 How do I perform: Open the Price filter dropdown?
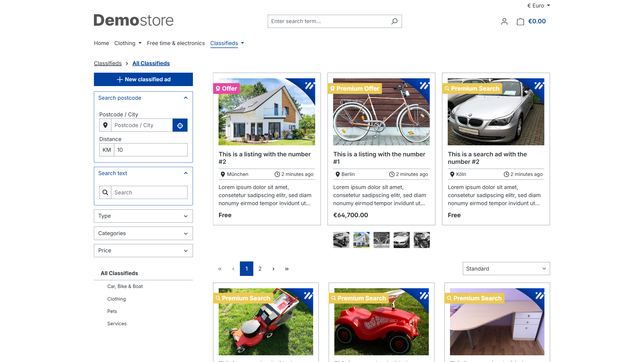[x=143, y=250]
